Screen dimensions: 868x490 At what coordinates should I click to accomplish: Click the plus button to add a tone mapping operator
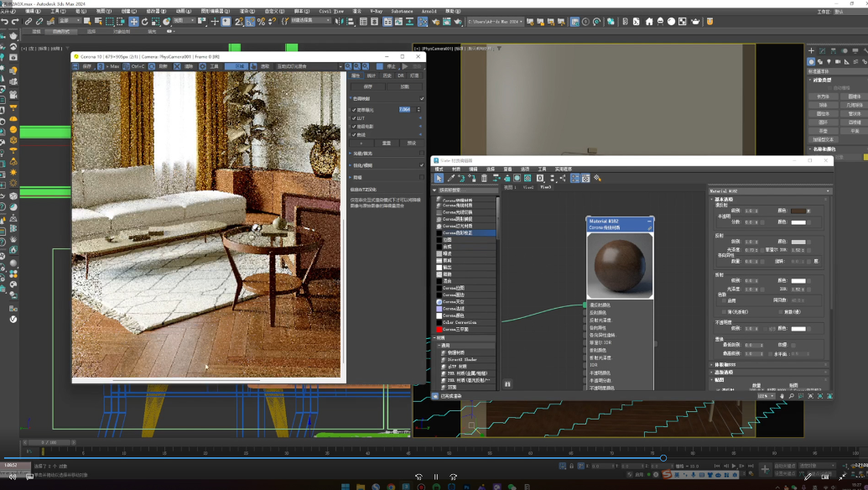[x=361, y=143]
